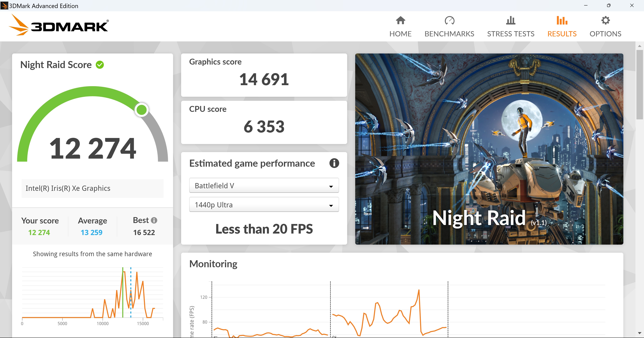The image size is (644, 338).
Task: Go to the BENCHMARKS tab label
Action: point(449,34)
